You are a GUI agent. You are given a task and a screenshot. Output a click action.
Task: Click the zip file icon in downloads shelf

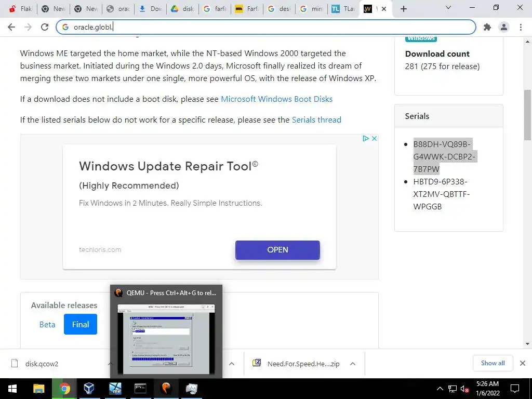(x=257, y=363)
